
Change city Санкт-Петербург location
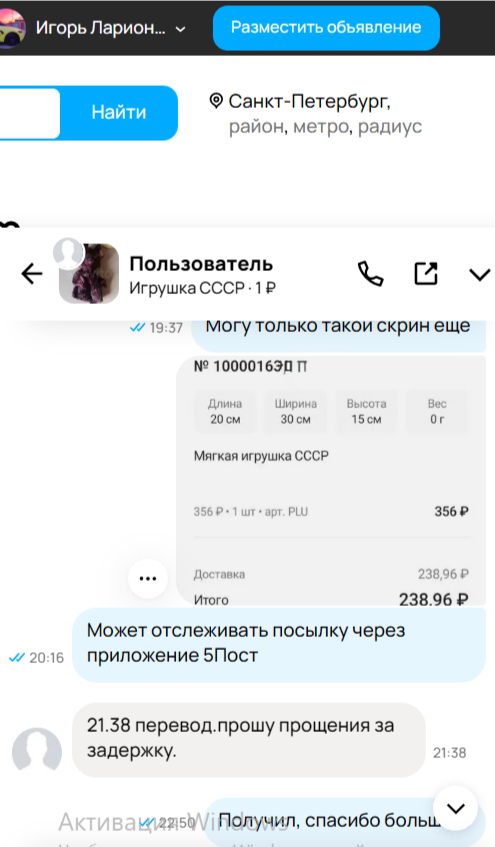point(309,101)
